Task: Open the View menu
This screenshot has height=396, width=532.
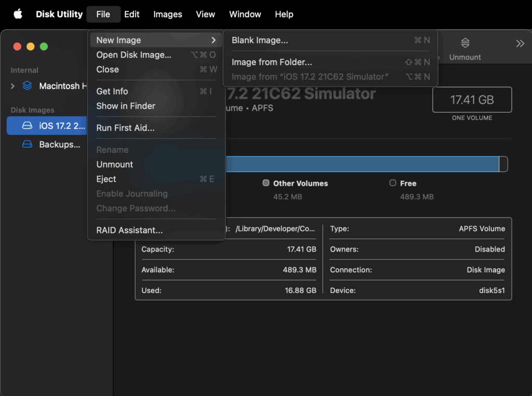Action: (205, 14)
